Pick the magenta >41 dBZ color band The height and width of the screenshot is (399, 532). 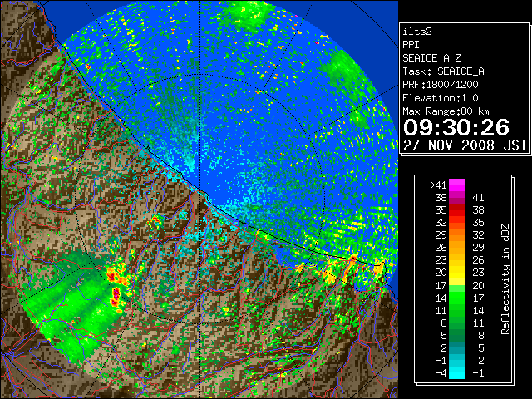tap(457, 185)
